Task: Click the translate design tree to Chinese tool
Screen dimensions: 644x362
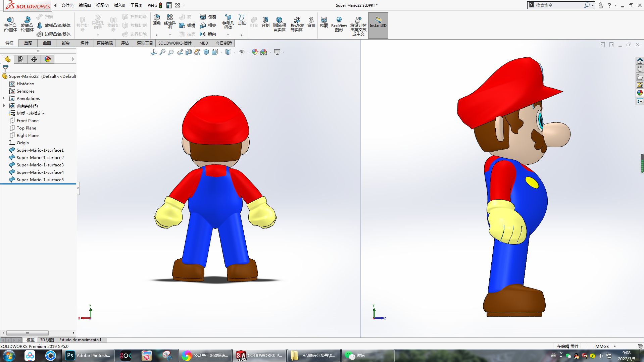Action: [358, 26]
